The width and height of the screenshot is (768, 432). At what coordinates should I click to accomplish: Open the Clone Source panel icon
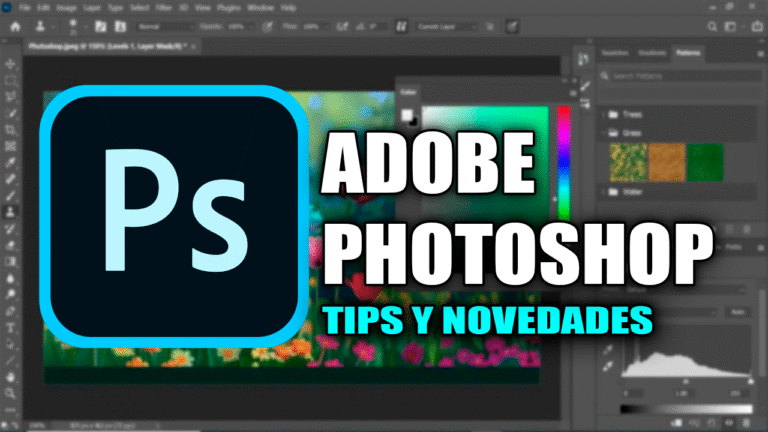click(x=120, y=26)
